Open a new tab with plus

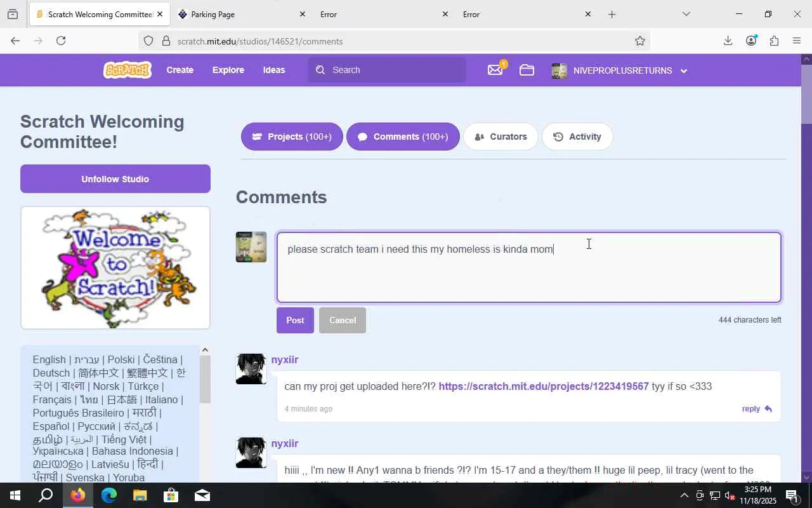tap(612, 14)
